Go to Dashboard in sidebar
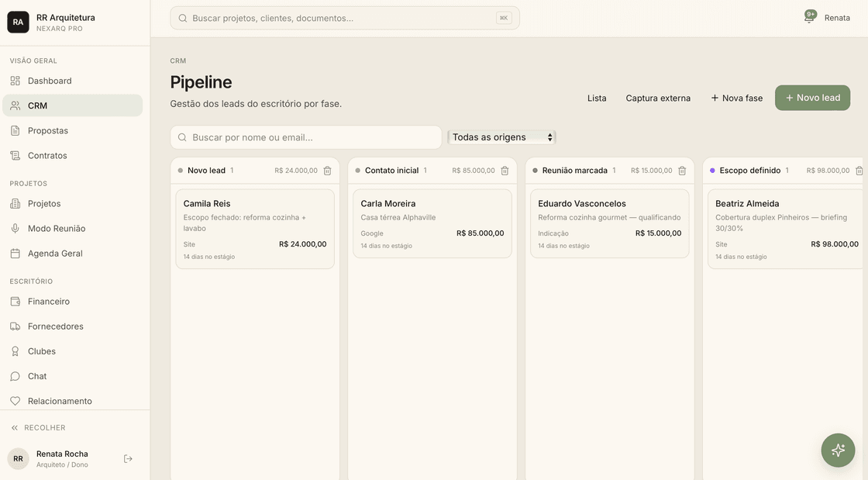The height and width of the screenshot is (480, 868). click(x=73, y=81)
